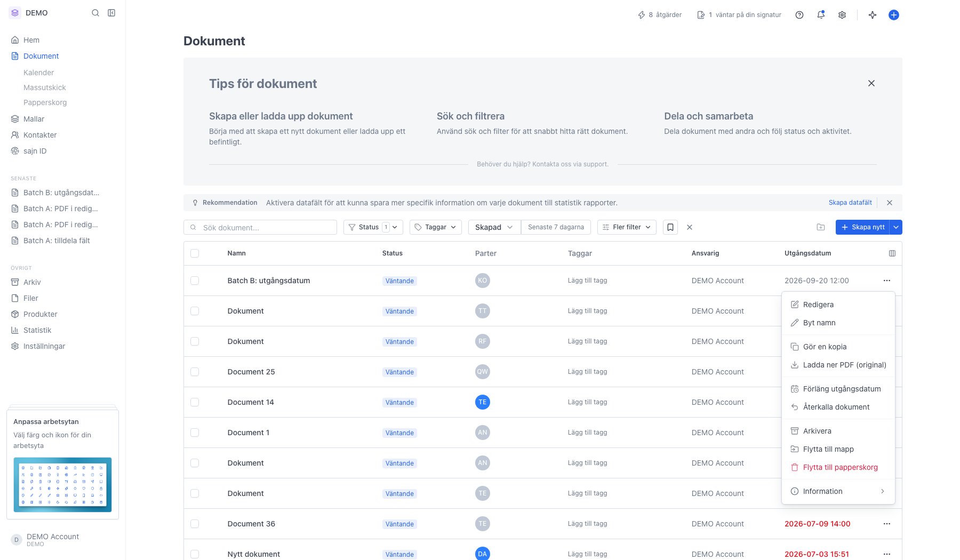Image resolution: width=960 pixels, height=560 pixels.
Task: Open the column settings icon
Action: (x=892, y=253)
